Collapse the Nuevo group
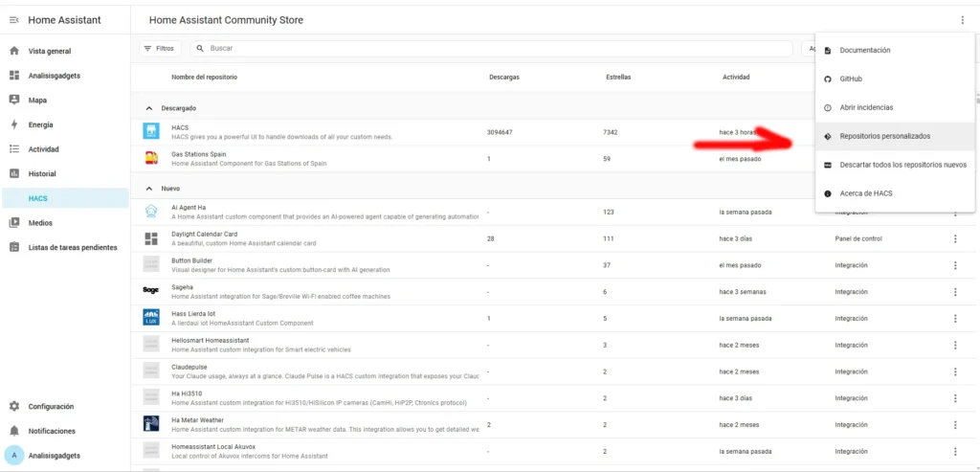The height and width of the screenshot is (472, 980). (148, 189)
